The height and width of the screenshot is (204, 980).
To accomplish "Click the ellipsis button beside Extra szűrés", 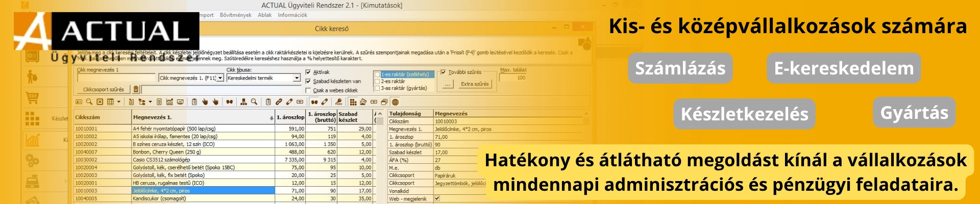I will pyautogui.click(x=448, y=84).
